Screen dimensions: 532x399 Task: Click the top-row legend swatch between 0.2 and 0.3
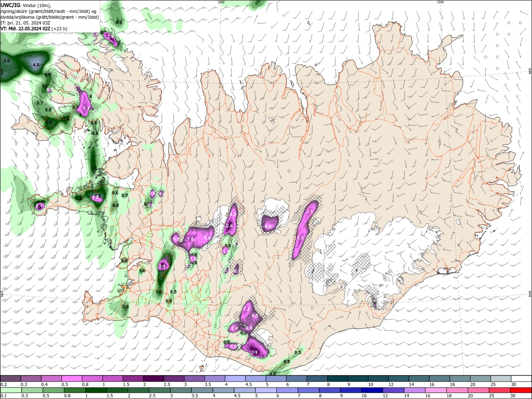point(10,379)
